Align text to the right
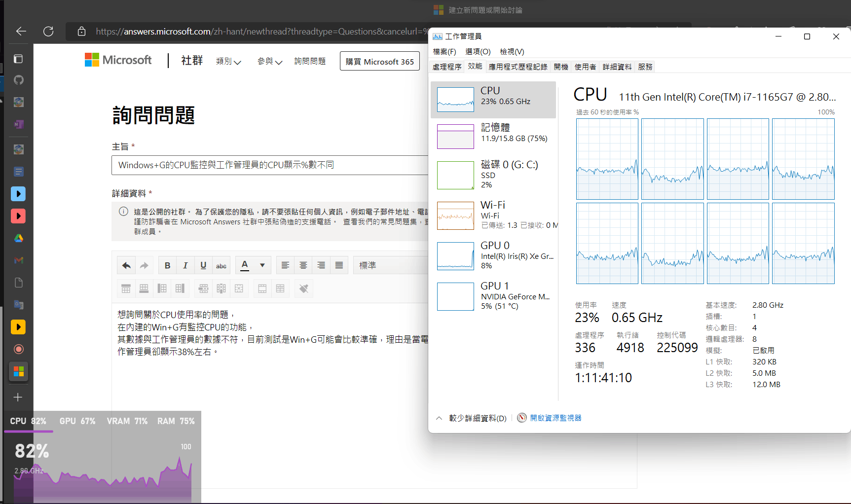The height and width of the screenshot is (504, 851). coord(321,265)
